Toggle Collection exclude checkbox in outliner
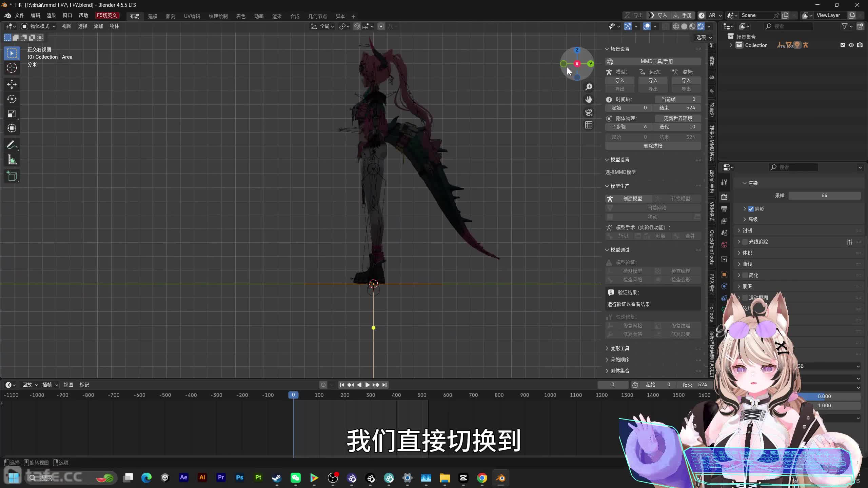The image size is (868, 488). (x=843, y=45)
